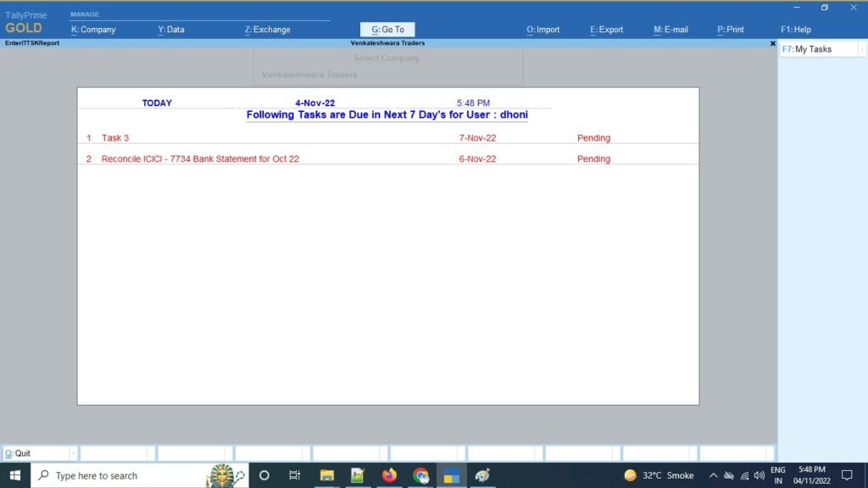Open Reconcile ICICI bank statement task

pos(200,159)
